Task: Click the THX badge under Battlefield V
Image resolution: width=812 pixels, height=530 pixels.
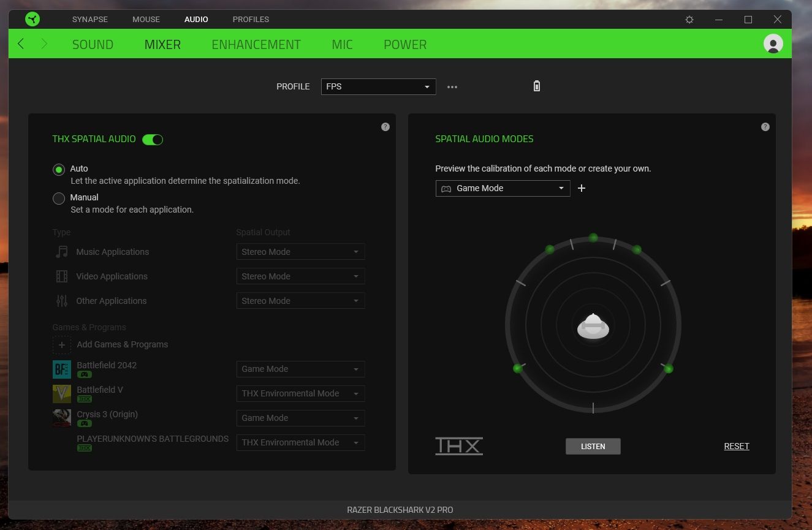Action: [x=85, y=399]
